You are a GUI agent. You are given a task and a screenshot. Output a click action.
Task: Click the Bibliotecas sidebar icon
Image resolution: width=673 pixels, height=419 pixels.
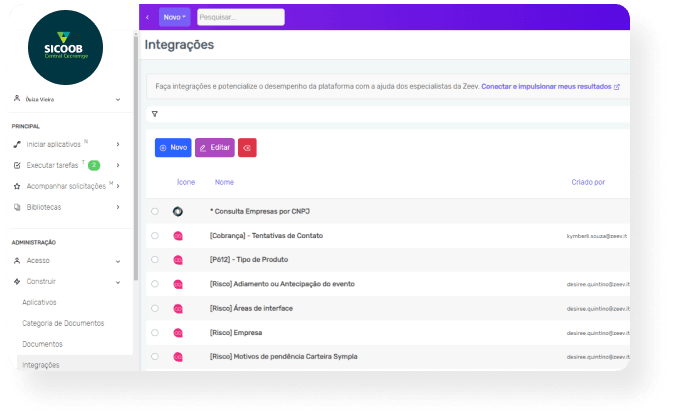point(17,207)
